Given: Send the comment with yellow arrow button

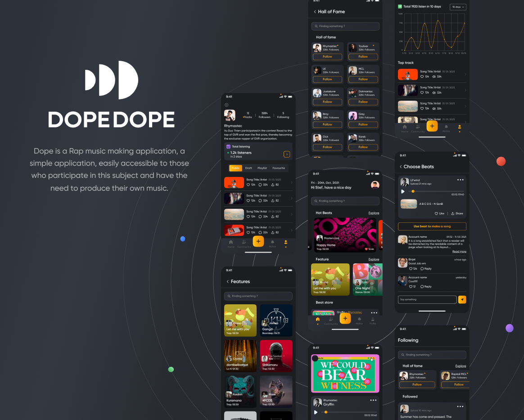Looking at the screenshot, I should click(x=462, y=300).
